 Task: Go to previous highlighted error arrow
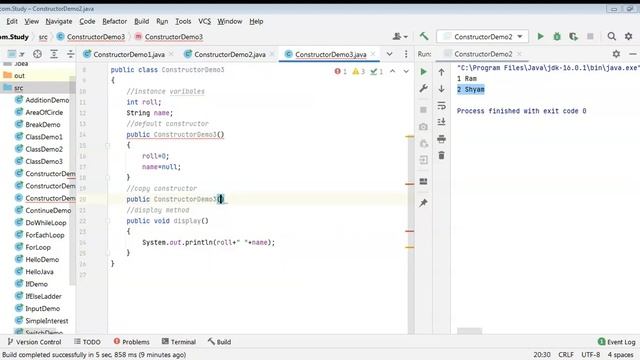pyautogui.click(x=392, y=71)
